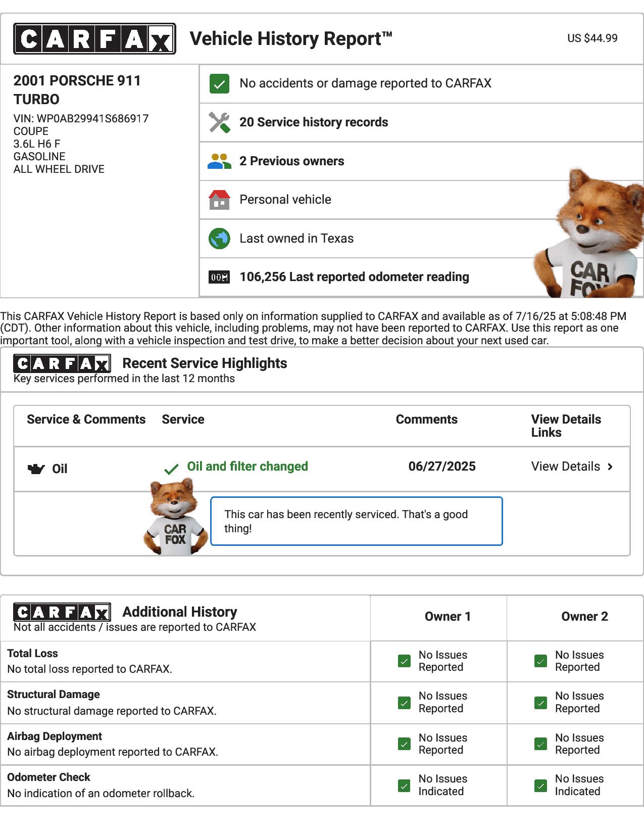Screen dimensions: 644x834
Task: Click the globe icon beside Last owned in Texas
Action: [219, 239]
